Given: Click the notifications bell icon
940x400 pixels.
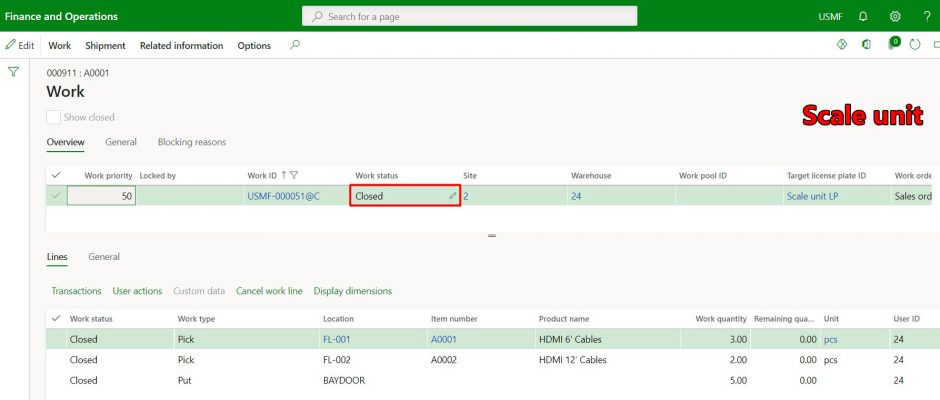Looking at the screenshot, I should click(863, 16).
